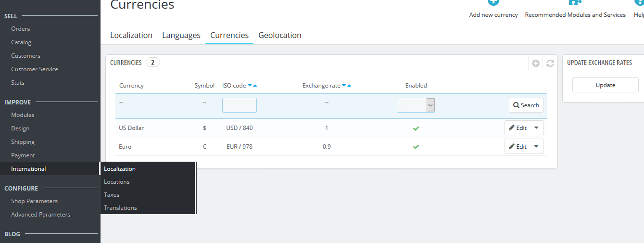Click the Add new currency plus icon
Image resolution: width=644 pixels, height=243 pixels.
click(493, 2)
